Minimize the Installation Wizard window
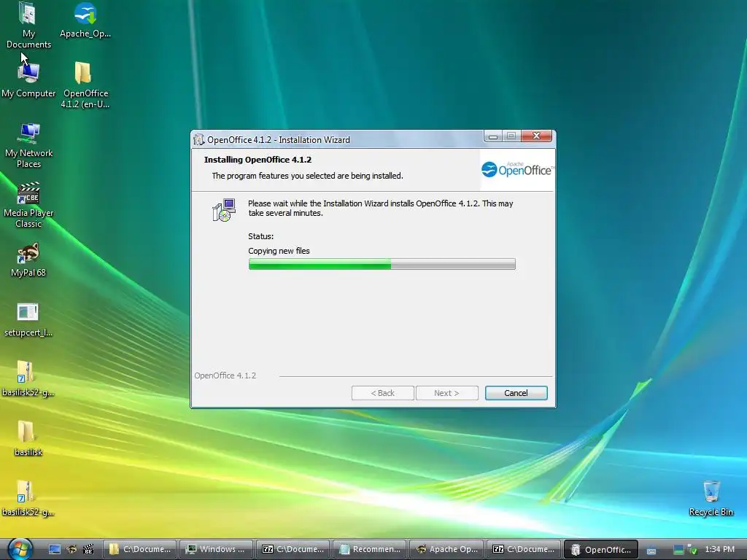This screenshot has width=747, height=560. [x=493, y=136]
